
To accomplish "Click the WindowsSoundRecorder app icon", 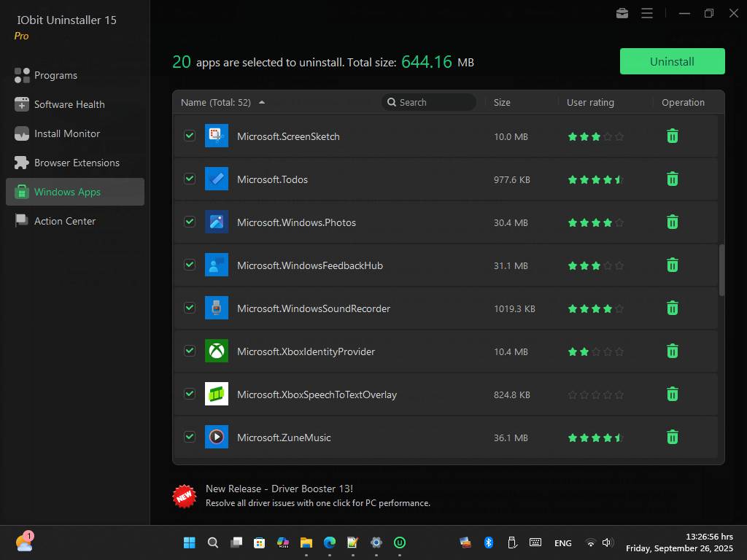I will (x=216, y=308).
